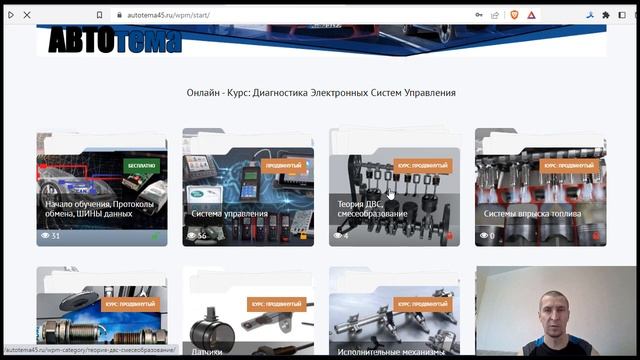Click 'ПРОДВИНУТЫЙ' badge on Система управления
The height and width of the screenshot is (360, 640).
(283, 166)
